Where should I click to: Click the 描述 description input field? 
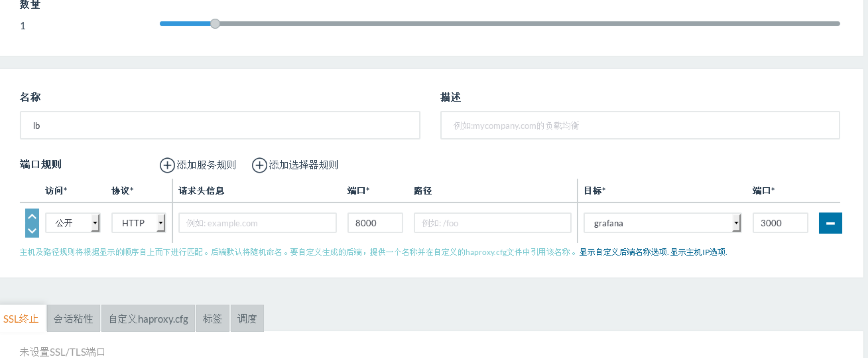tap(640, 125)
